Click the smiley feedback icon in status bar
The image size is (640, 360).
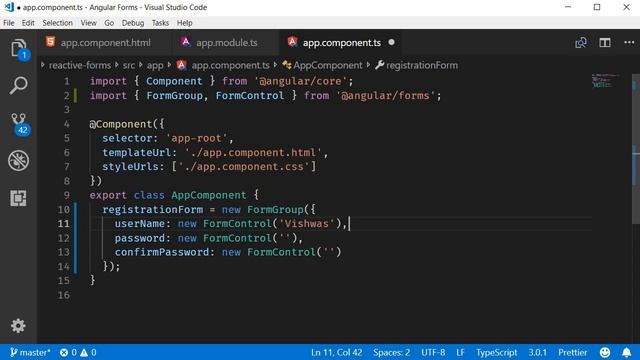click(605, 352)
